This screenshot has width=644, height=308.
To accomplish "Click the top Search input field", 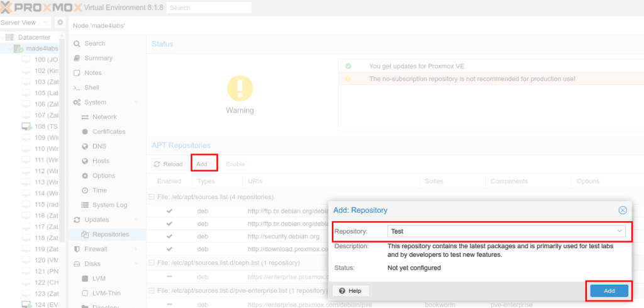I will coord(209,8).
